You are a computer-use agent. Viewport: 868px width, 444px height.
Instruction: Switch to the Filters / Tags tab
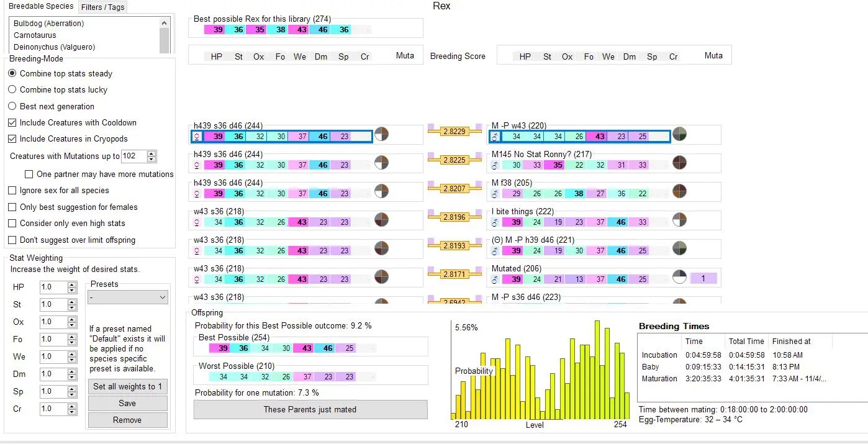coord(102,7)
